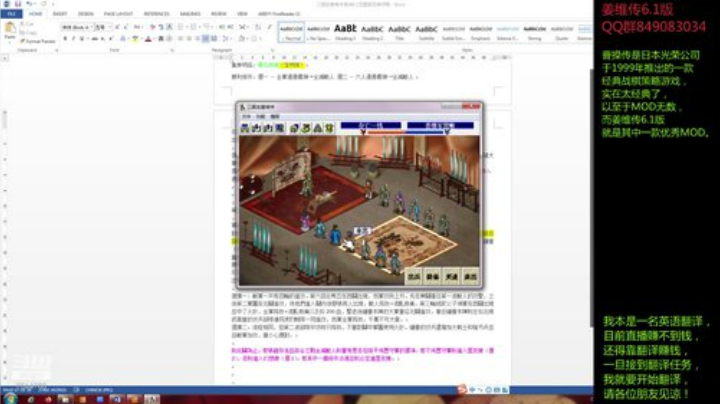The height and width of the screenshot is (404, 720).
Task: Toggle Strikethrough on text
Action: (95, 39)
